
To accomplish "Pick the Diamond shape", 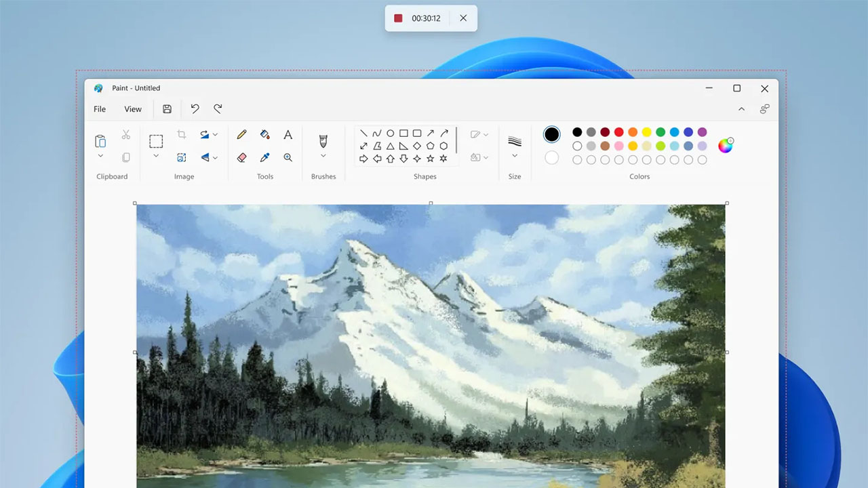I will tap(417, 146).
